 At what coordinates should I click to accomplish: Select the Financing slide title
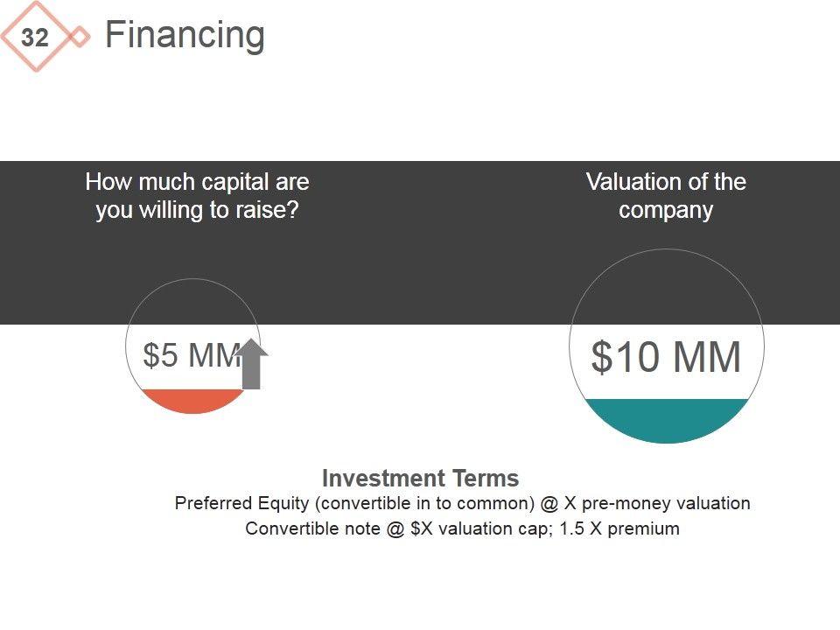[x=185, y=35]
